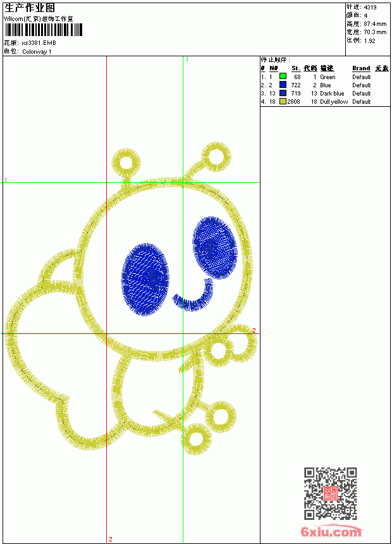Click the QR code image
The width and height of the screenshot is (392, 544).
330,493
